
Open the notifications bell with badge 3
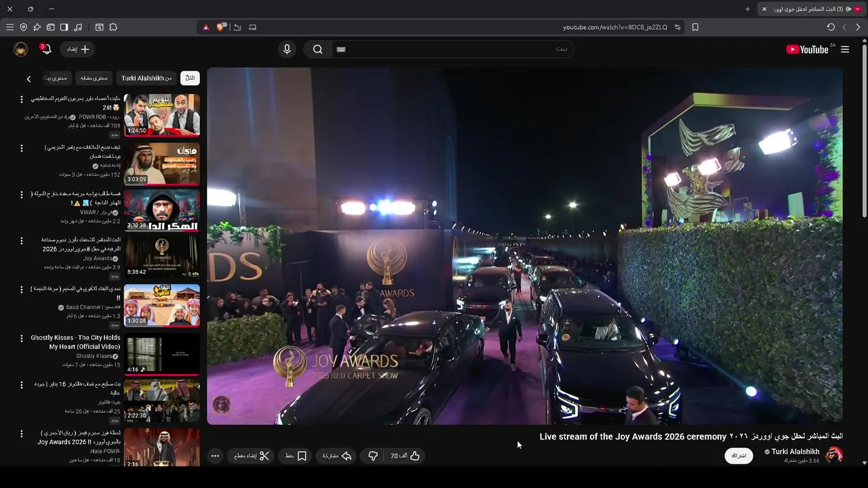tap(46, 49)
